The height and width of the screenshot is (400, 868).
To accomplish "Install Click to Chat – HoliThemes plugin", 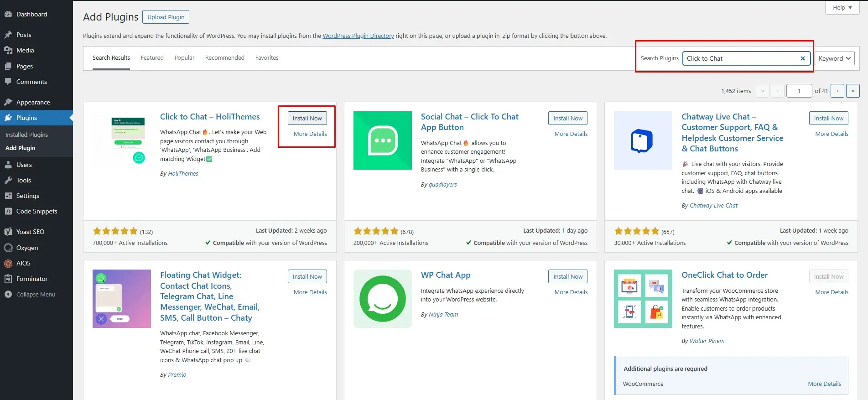I will tap(307, 118).
